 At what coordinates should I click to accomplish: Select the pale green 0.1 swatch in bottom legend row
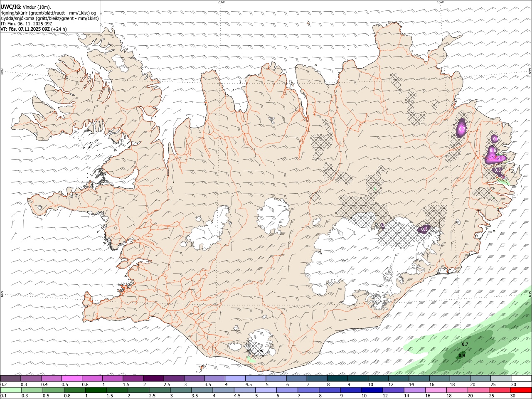11,390
